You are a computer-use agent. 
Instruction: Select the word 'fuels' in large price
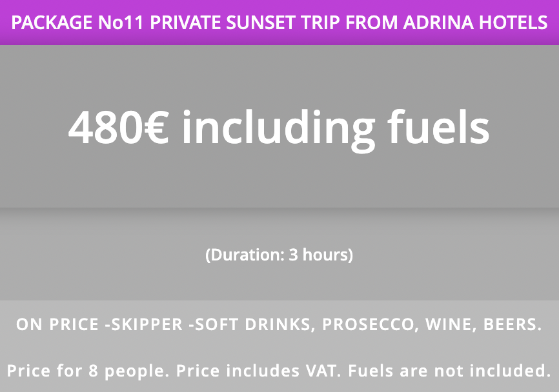(438, 127)
